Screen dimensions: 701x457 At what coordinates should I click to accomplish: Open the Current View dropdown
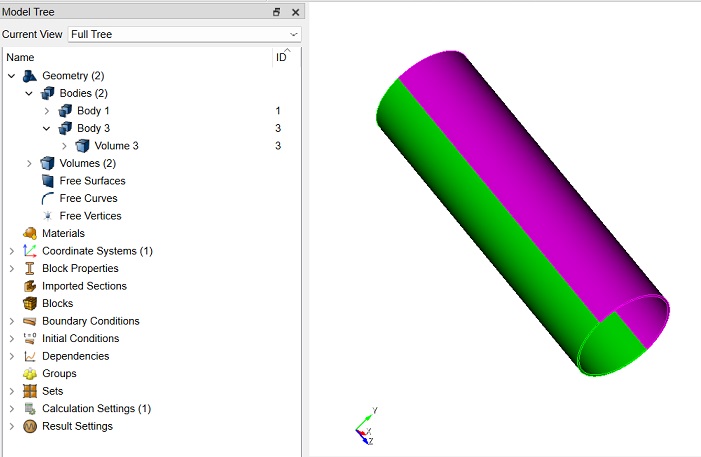[185, 34]
